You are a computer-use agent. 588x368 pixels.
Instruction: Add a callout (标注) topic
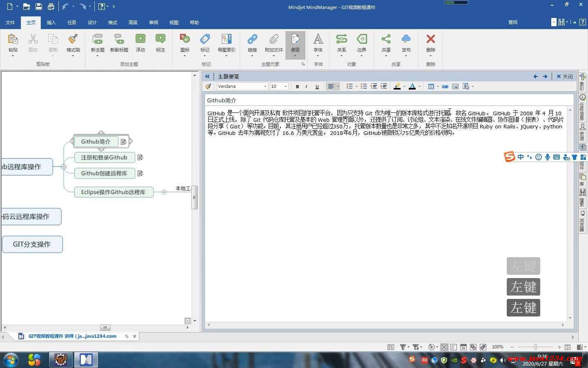tap(160, 39)
